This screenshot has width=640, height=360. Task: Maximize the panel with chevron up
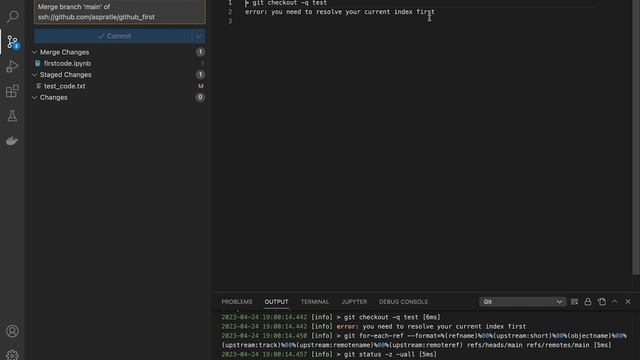[x=615, y=302]
